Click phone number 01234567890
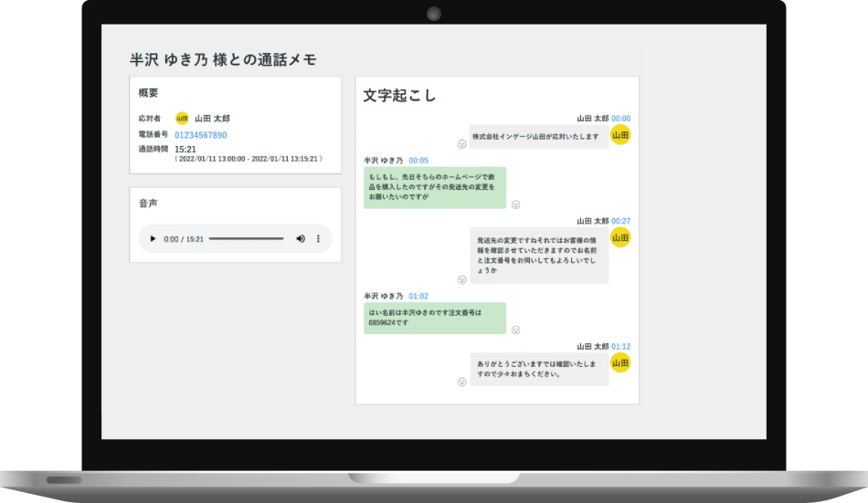Viewport: 868px width, 503px height. pyautogui.click(x=200, y=135)
